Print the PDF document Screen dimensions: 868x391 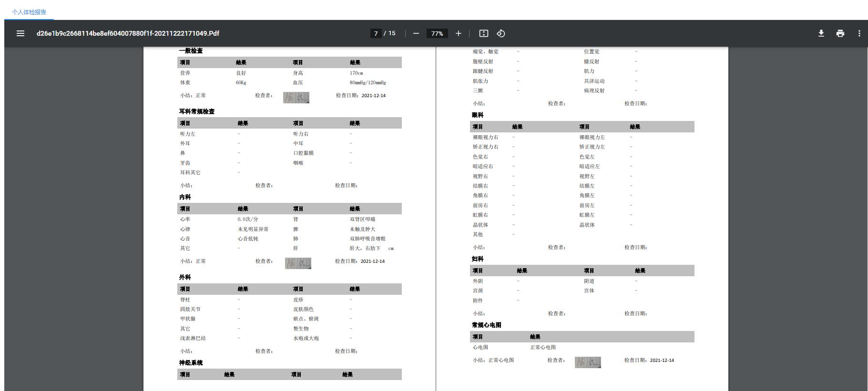point(840,33)
